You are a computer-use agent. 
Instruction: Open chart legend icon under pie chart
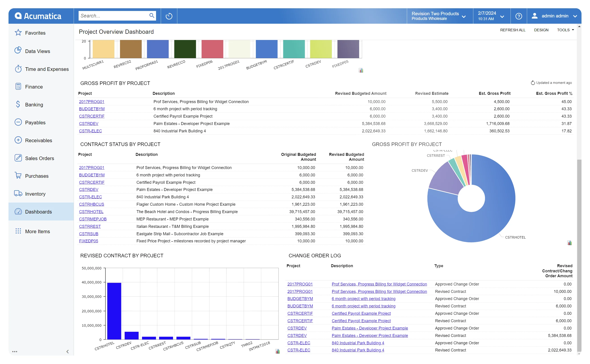click(569, 243)
